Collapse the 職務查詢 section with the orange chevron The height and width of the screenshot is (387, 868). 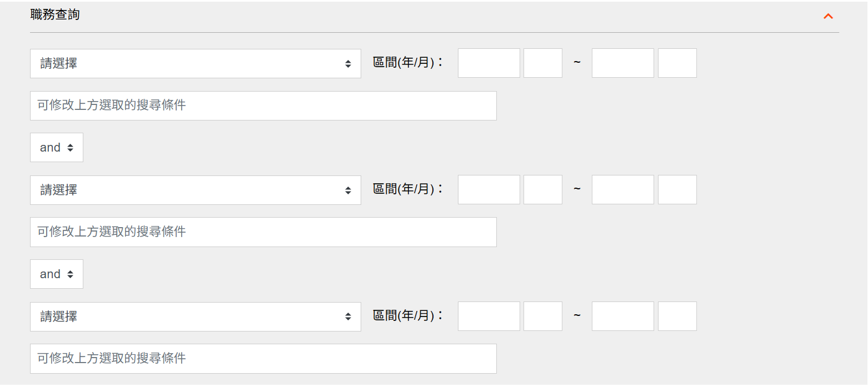click(x=828, y=16)
